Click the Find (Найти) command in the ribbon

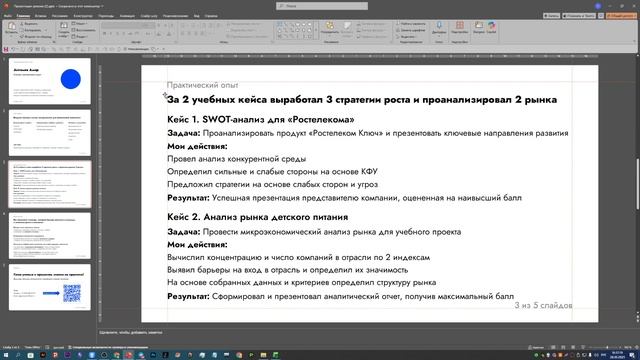411,24
